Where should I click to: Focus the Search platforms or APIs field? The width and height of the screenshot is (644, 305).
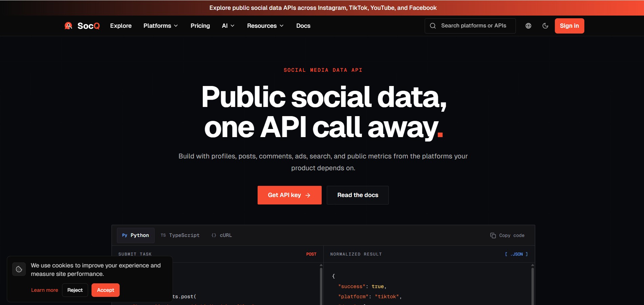pyautogui.click(x=470, y=26)
